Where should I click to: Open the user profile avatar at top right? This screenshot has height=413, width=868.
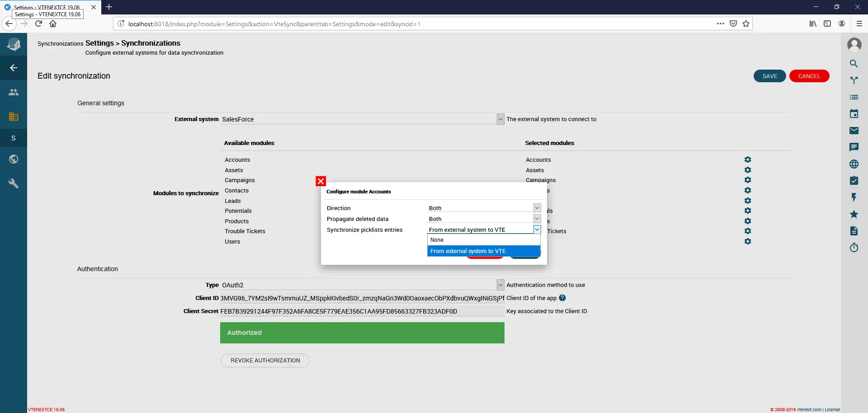point(854,44)
